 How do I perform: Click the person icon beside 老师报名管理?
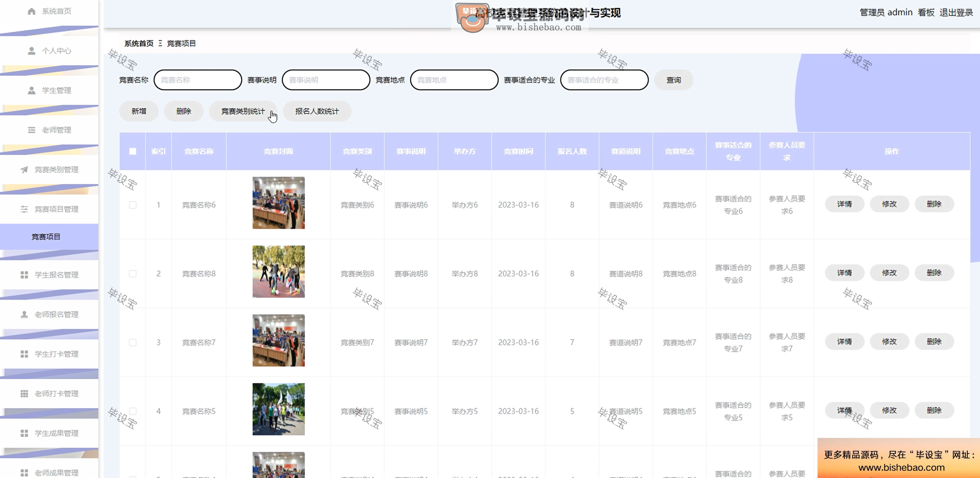coord(24,315)
